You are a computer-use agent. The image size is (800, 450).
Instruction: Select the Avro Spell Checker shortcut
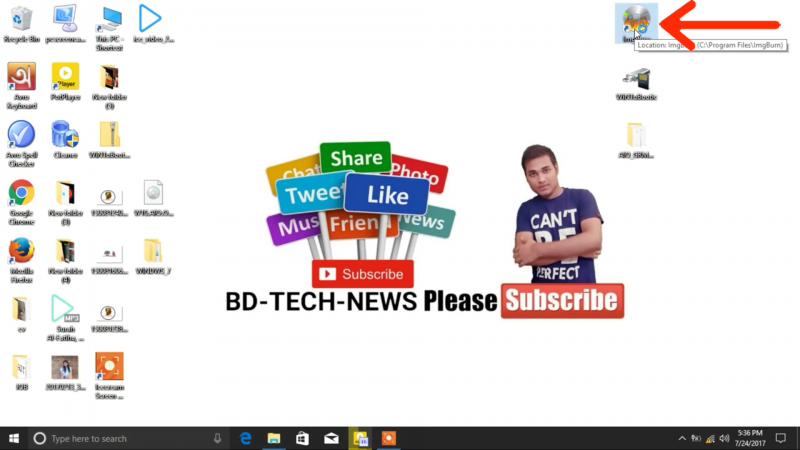coord(21,144)
